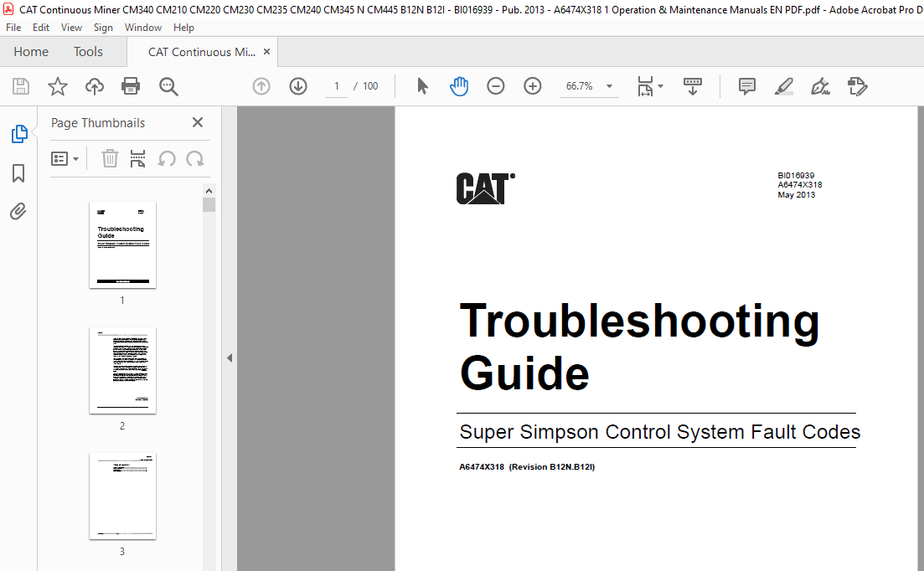Screen dimensions: 924x571
Task: Open the View menu
Action: (x=71, y=28)
